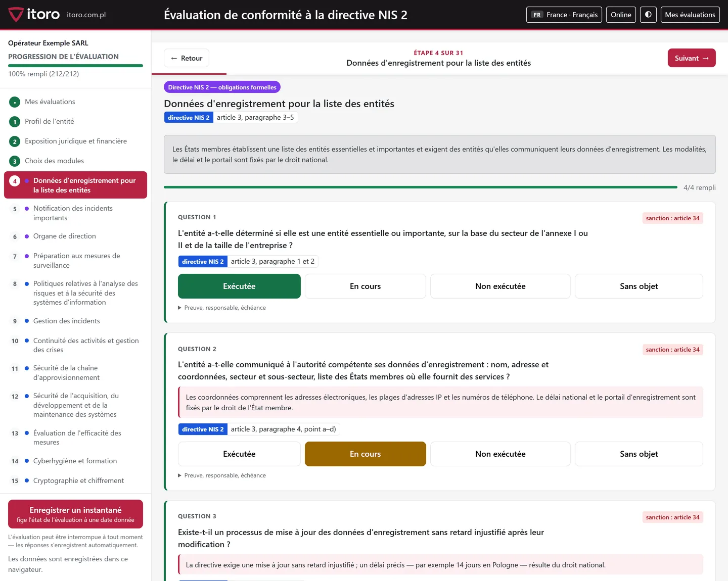728x581 pixels.
Task: Click the Question 3 sanction : article 34 tag
Action: [672, 517]
